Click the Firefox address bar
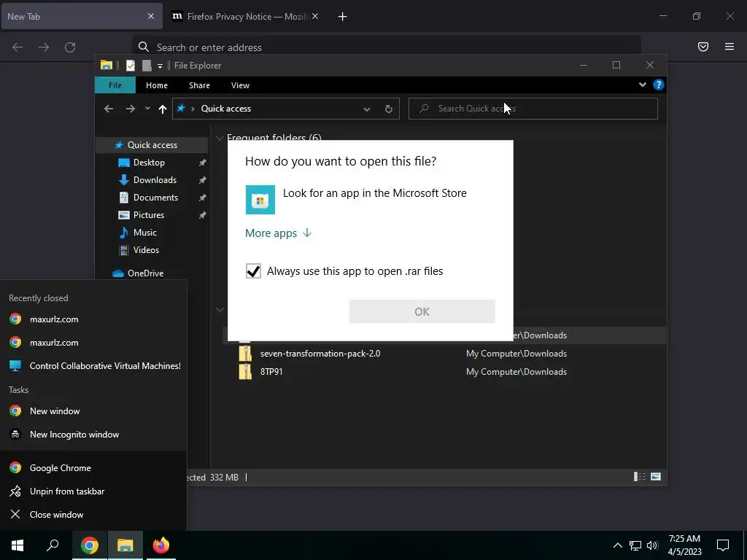This screenshot has height=560, width=747. (387, 47)
